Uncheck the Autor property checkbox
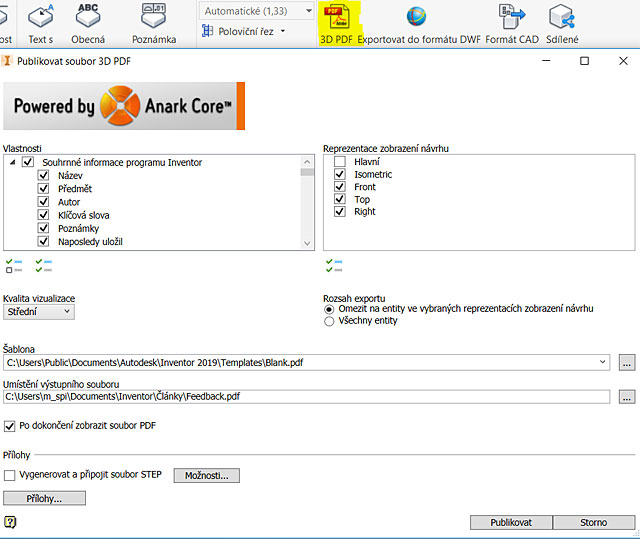 tap(43, 202)
